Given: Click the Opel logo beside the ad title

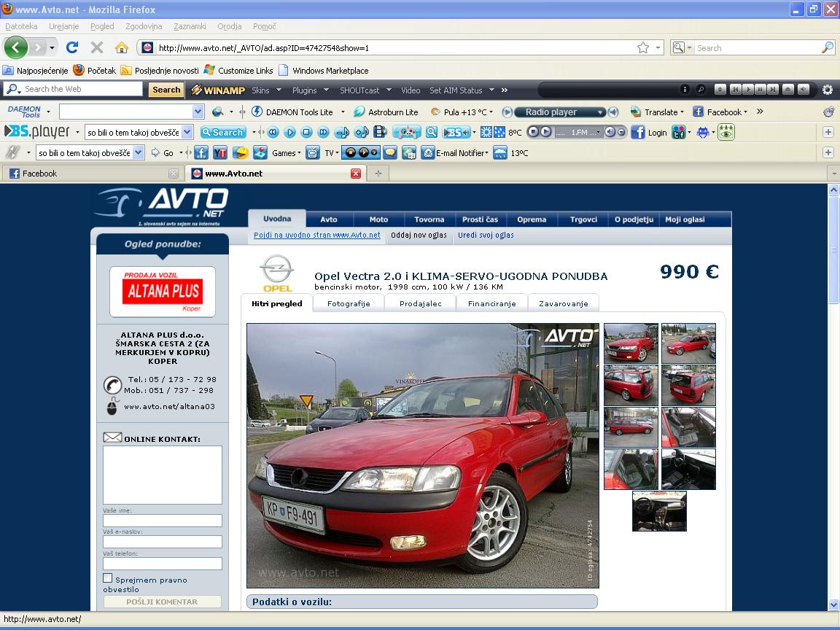Looking at the screenshot, I should tap(277, 273).
